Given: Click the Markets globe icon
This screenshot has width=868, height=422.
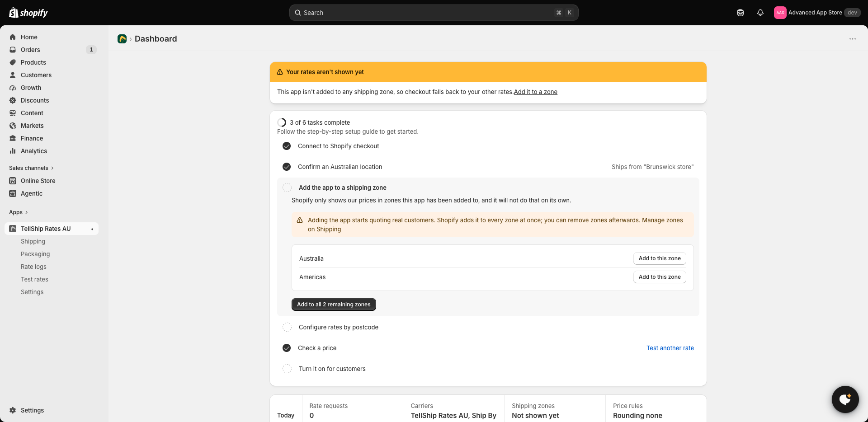Looking at the screenshot, I should coord(13,126).
